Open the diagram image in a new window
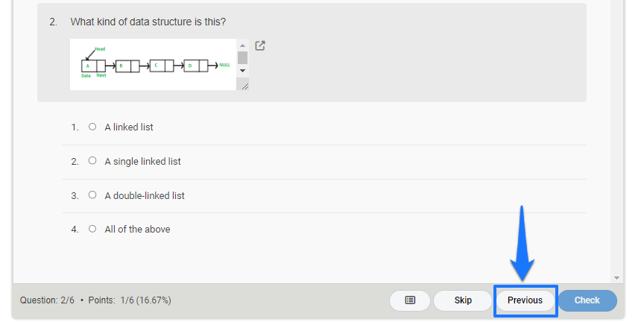644x322 pixels. click(260, 45)
